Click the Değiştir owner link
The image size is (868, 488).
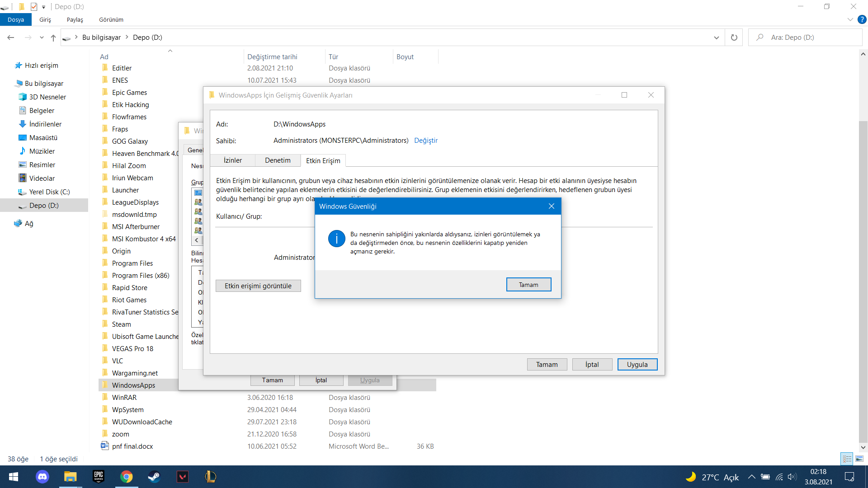click(x=426, y=141)
